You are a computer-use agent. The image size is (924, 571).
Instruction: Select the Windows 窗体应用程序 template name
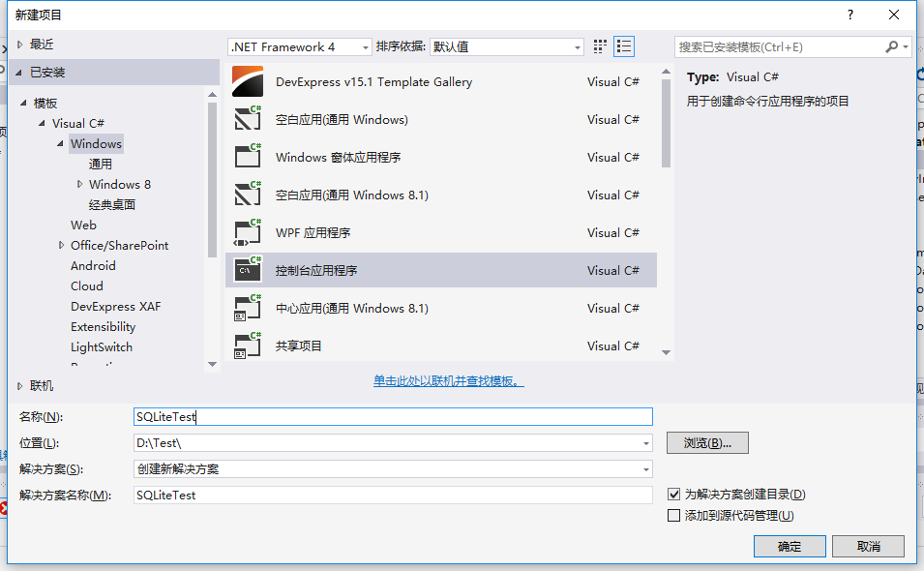pyautogui.click(x=339, y=158)
